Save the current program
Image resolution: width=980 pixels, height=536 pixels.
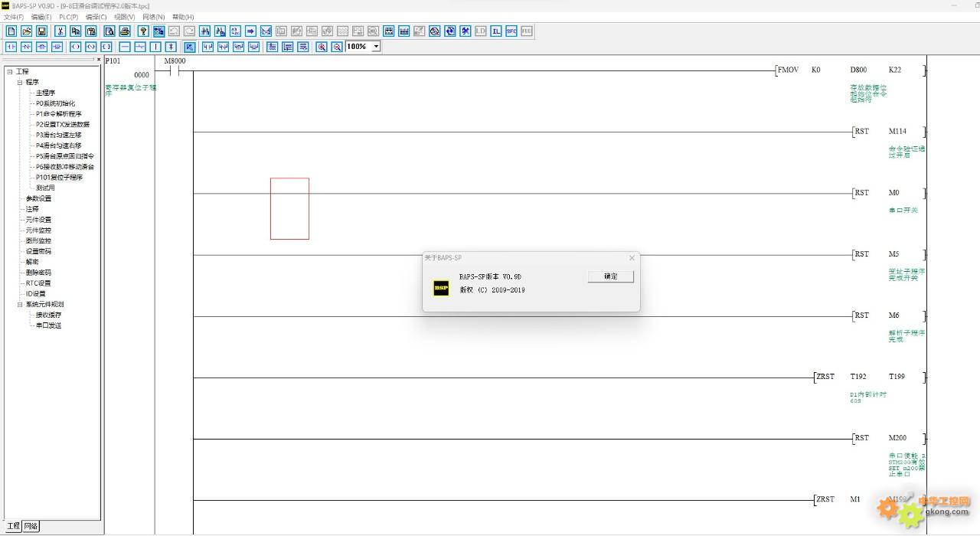coord(41,31)
